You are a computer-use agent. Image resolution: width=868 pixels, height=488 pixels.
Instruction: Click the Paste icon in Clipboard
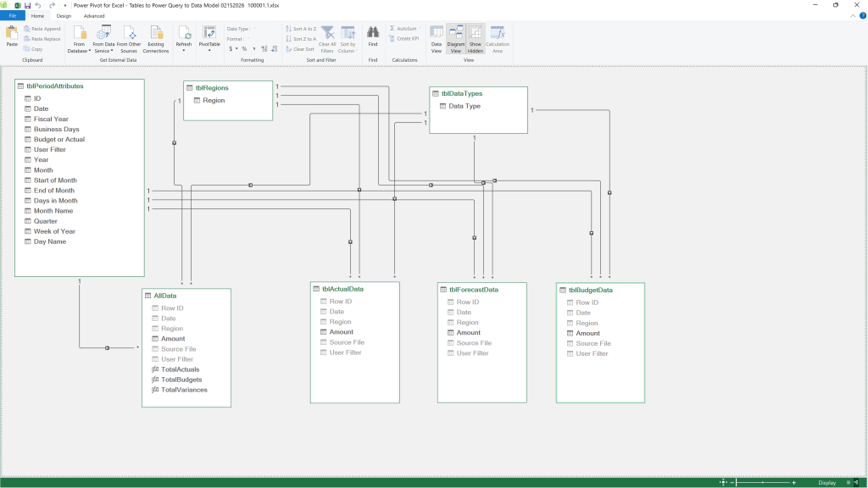point(12,36)
